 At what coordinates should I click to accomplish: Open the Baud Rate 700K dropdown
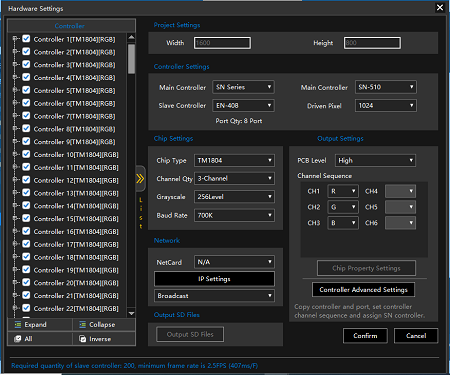pyautogui.click(x=234, y=215)
